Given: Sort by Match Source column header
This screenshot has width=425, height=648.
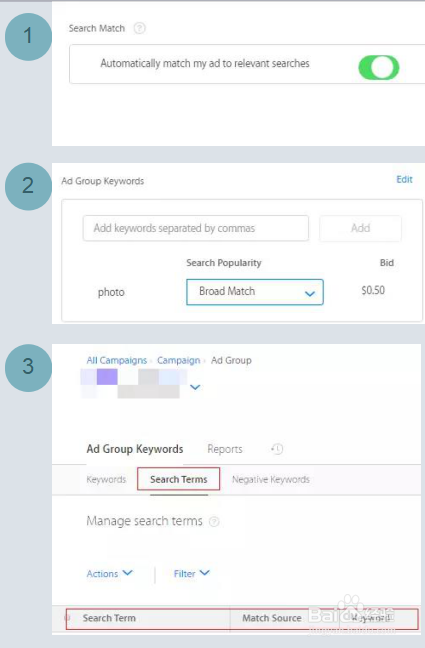Looking at the screenshot, I should pos(272,618).
